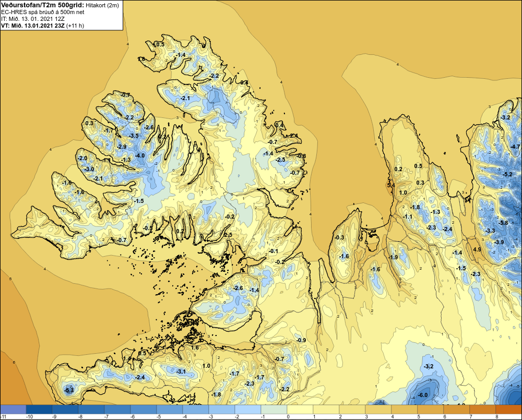This screenshot has height=420, width=522.
Task: Click the temperature value '-6.0' on the map
Action: tap(422, 395)
